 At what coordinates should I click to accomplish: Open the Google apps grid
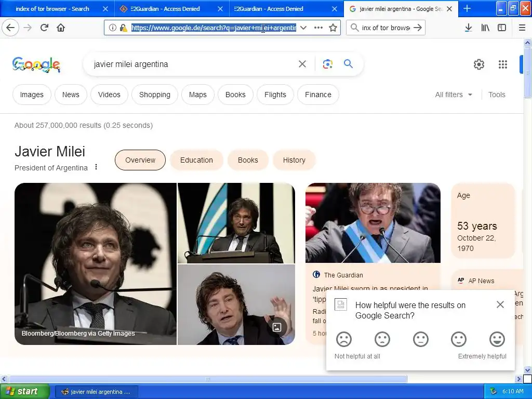503,64
